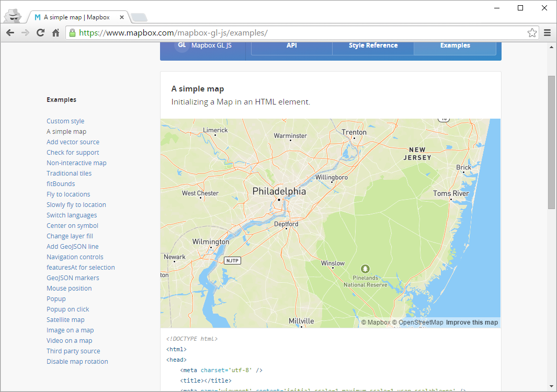Click the Philadelphia label on map

tap(279, 191)
